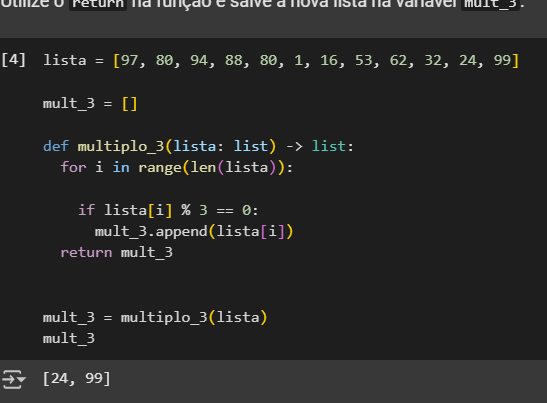This screenshot has height=403, width=547.
Task: Click the "if lista[i] % 3 == 0:" line
Action: point(168,210)
